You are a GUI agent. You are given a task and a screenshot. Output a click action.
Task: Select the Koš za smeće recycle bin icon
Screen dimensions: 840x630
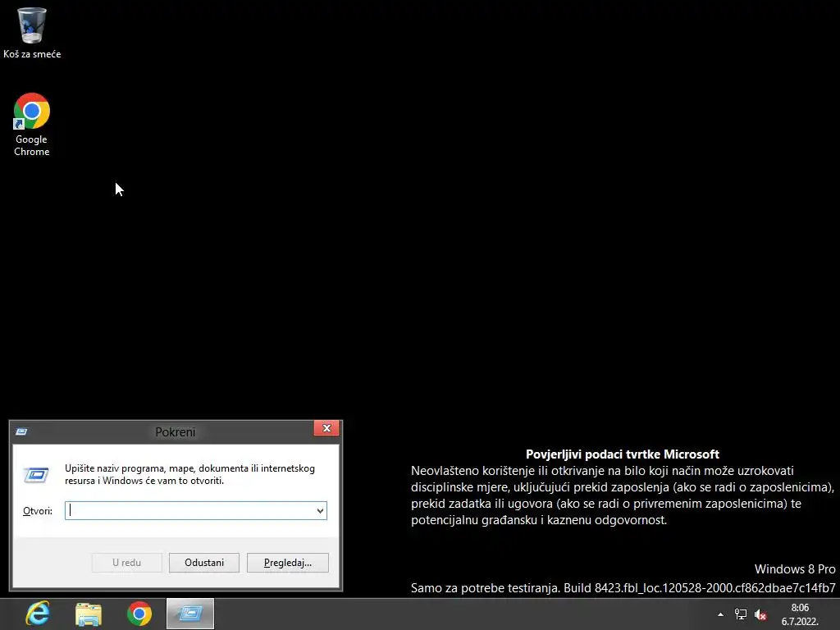click(x=32, y=33)
